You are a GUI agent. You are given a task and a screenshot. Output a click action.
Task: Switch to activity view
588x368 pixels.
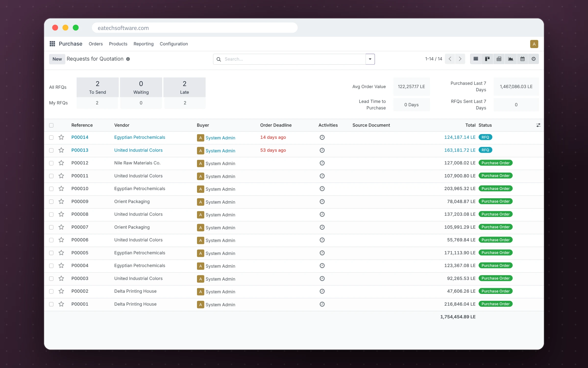533,59
